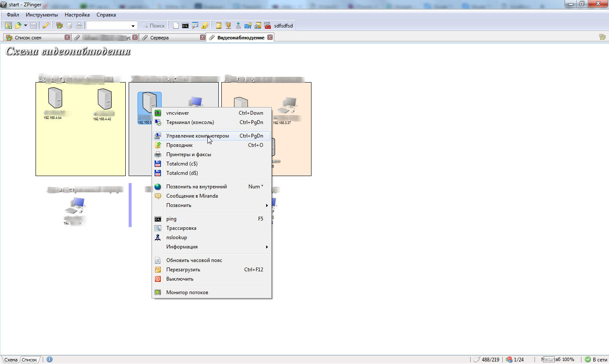
Task: Close the Видеонаблюдение tab
Action: point(270,37)
